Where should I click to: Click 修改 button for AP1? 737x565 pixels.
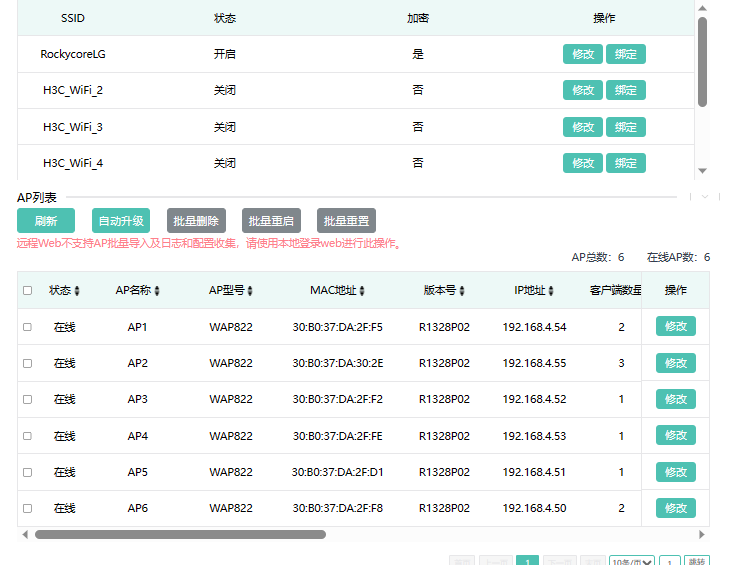tap(676, 326)
